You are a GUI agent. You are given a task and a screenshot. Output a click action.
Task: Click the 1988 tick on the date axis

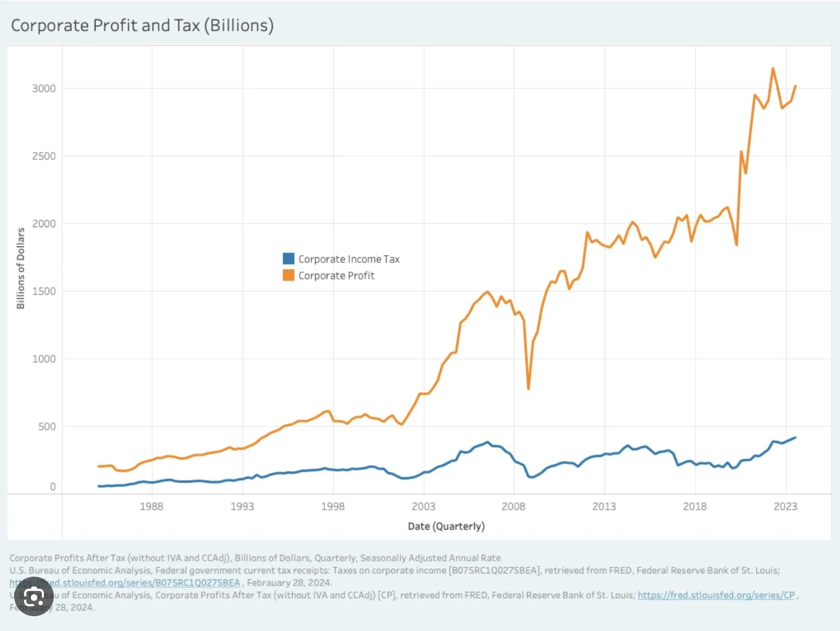click(x=151, y=506)
